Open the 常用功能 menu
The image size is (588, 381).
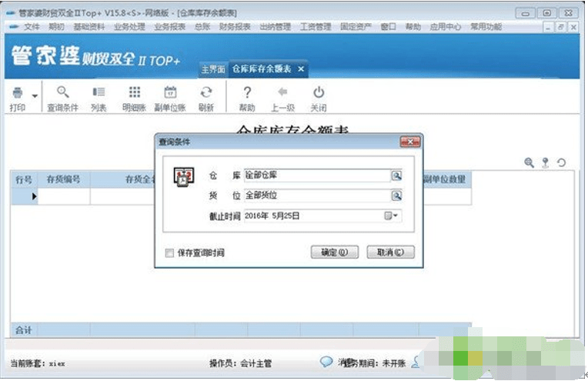(x=486, y=27)
